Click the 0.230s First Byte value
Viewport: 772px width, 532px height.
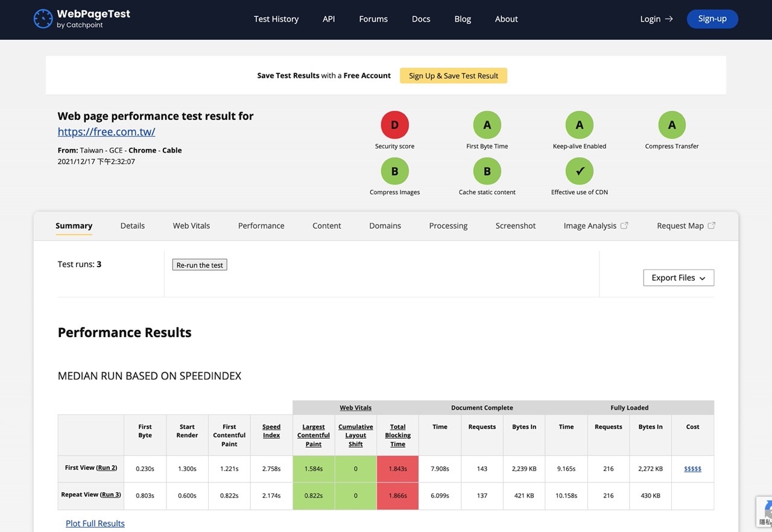coord(145,469)
